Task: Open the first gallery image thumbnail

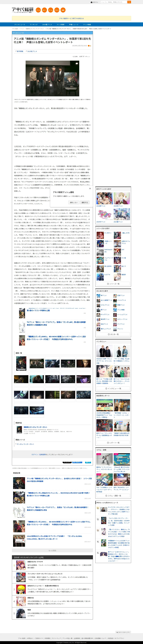Action: point(21,364)
